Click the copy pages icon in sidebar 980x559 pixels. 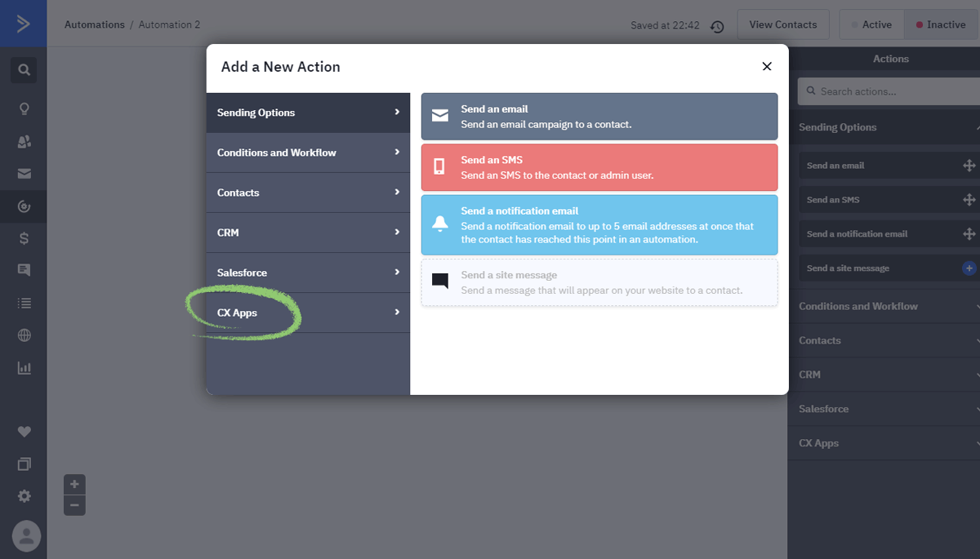[24, 464]
